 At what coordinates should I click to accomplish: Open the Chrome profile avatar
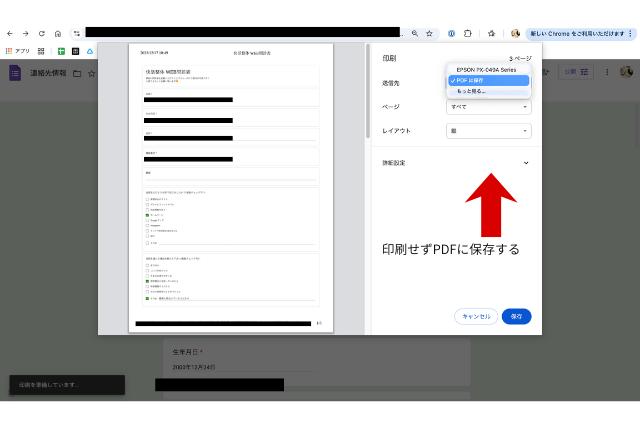click(x=516, y=33)
